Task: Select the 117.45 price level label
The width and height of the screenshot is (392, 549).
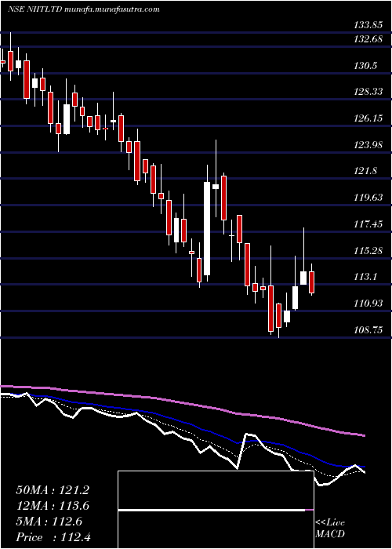Action: click(x=367, y=224)
